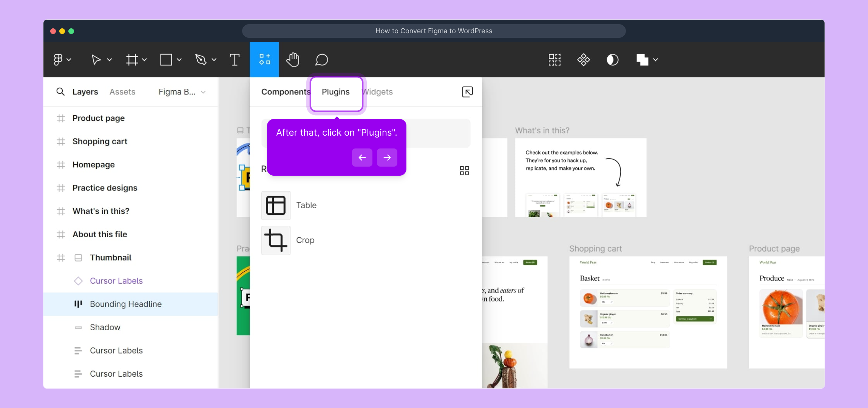Click the Resources tool icon
The height and width of the screenshot is (408, 868).
pos(264,60)
